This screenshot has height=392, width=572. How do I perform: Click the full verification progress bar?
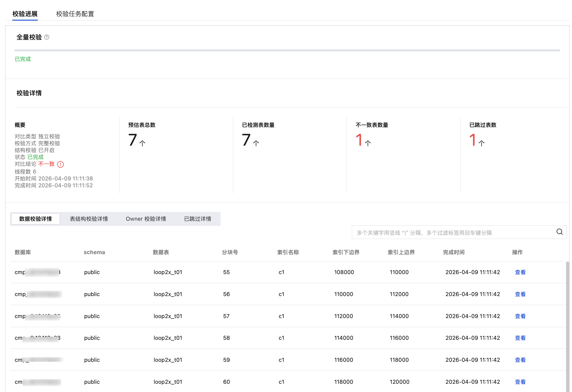coord(287,50)
